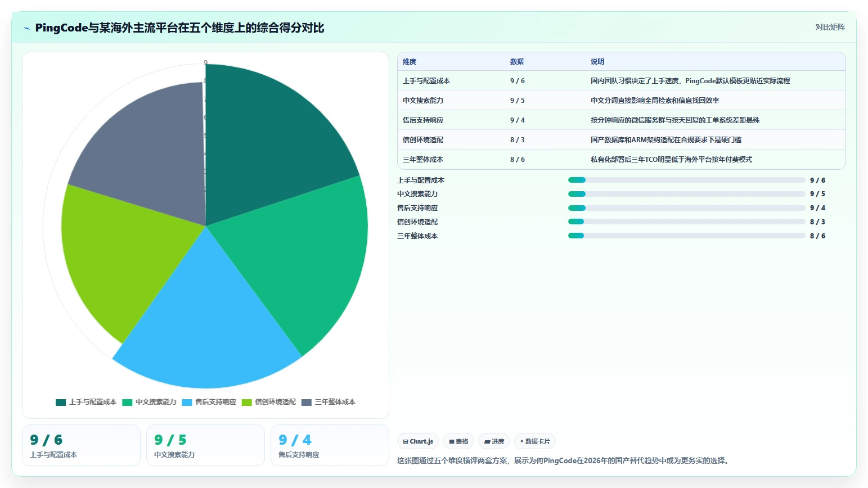
Task: Click the 维度 column header
Action: 410,62
